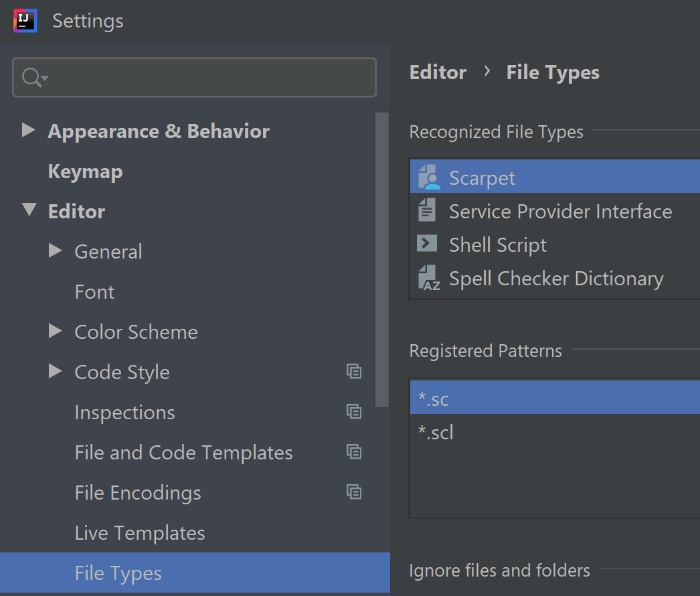700x596 pixels.
Task: Select the Code Style tree label
Action: tap(122, 372)
